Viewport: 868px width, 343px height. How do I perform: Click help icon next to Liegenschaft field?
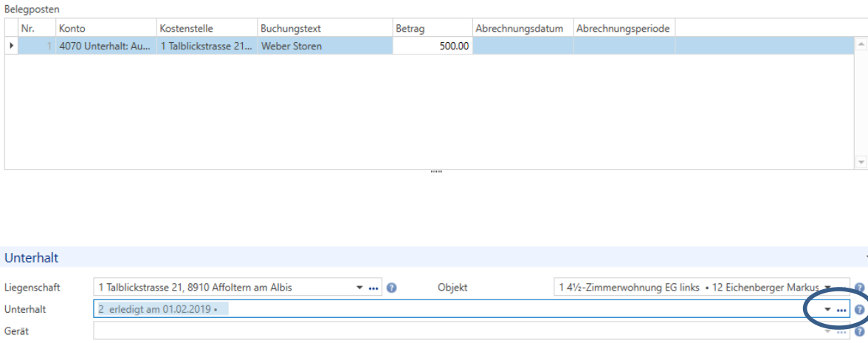[x=392, y=288]
